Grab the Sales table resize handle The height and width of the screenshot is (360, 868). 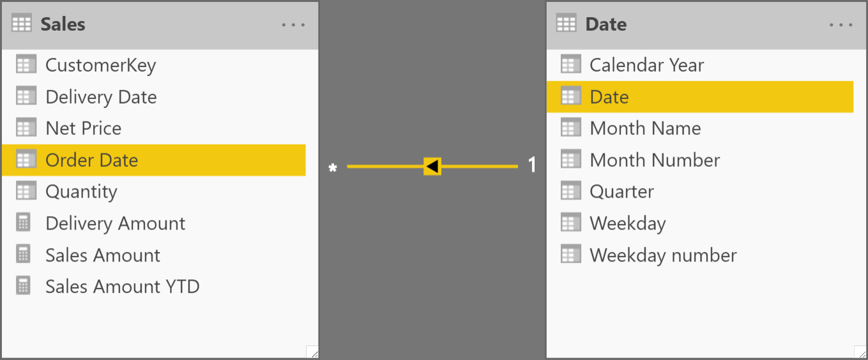312,352
